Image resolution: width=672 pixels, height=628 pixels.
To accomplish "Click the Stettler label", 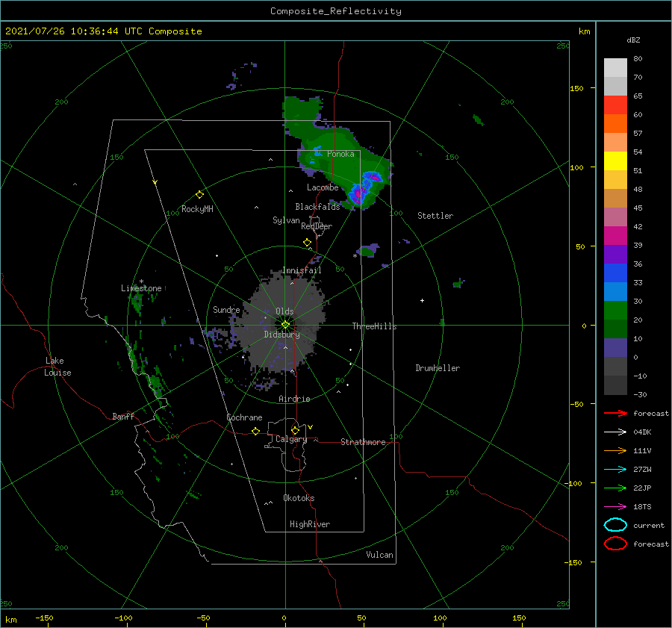I will (x=435, y=216).
